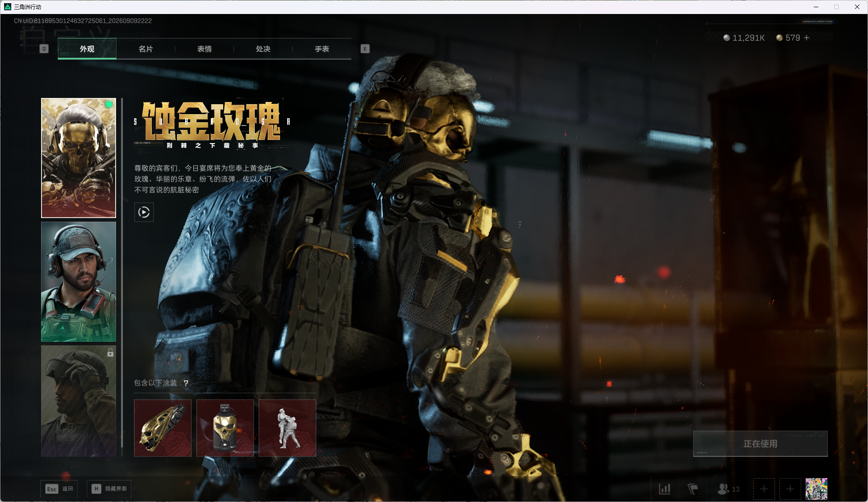Click the H 隐藏界面 button
Viewport: 868px width, 502px height.
pos(109,489)
